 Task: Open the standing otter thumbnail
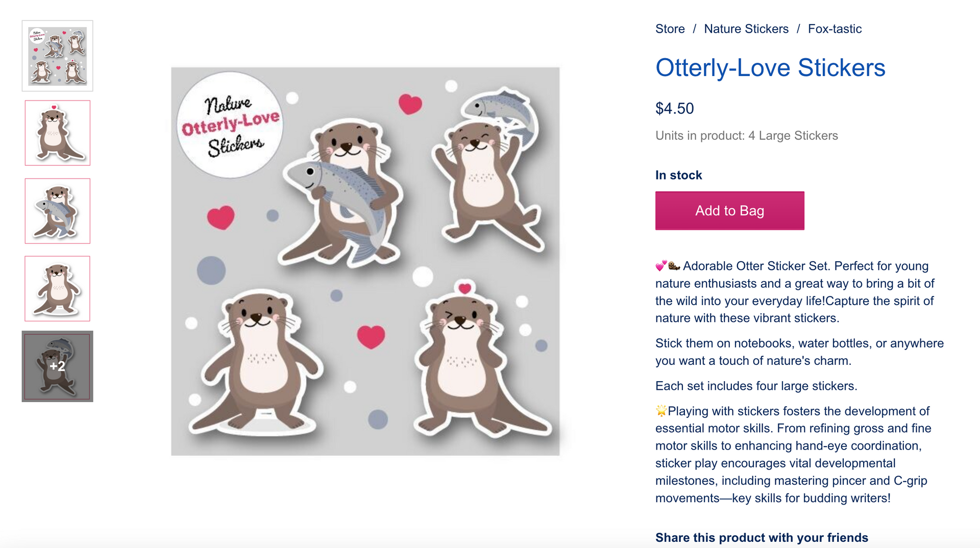57,288
